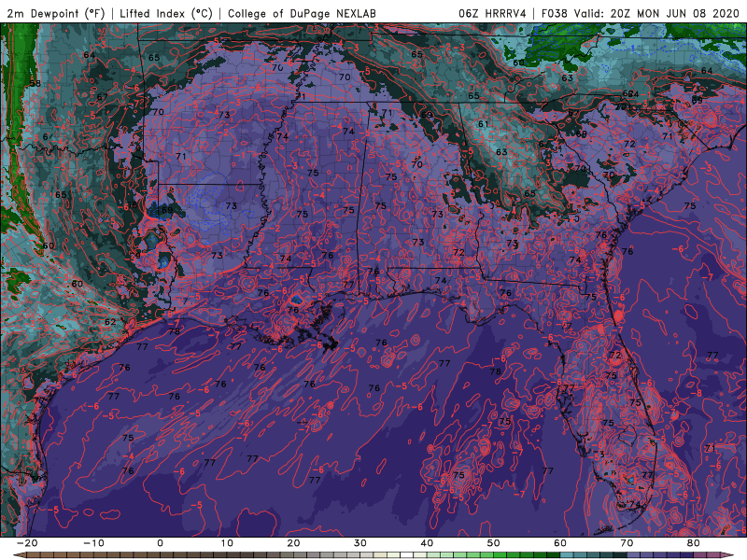
Task: Click the '-20' label on the color scale
Action: (27, 543)
